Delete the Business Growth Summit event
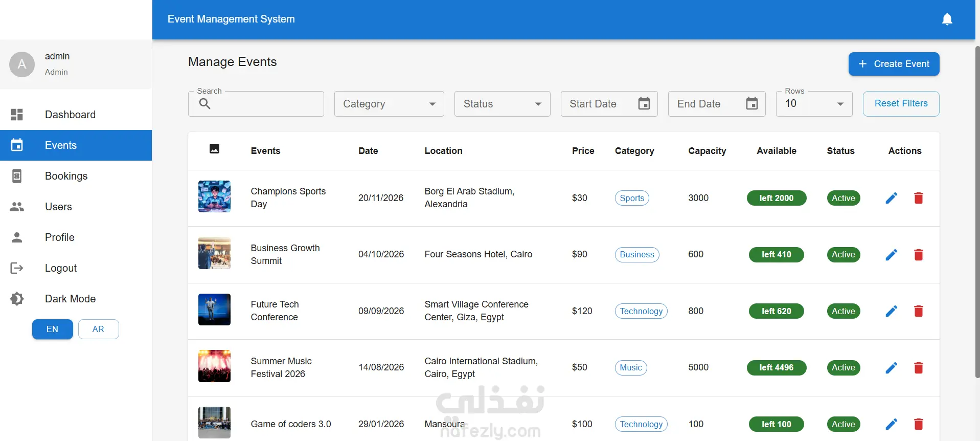Viewport: 980px width, 441px height. click(918, 255)
